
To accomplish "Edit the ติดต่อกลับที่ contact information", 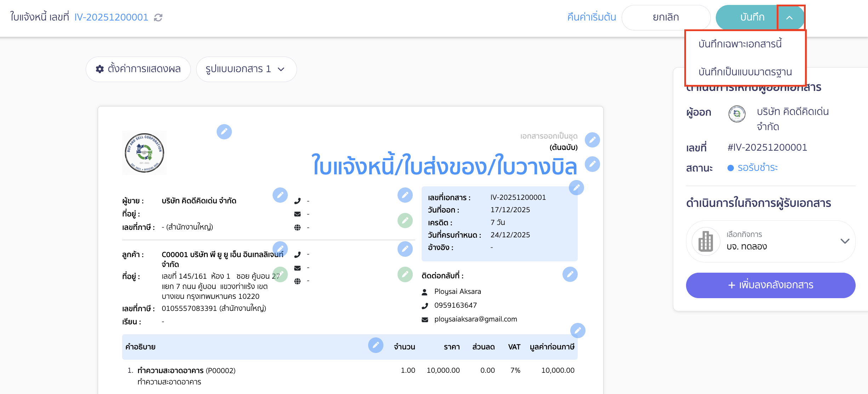I will pyautogui.click(x=570, y=274).
